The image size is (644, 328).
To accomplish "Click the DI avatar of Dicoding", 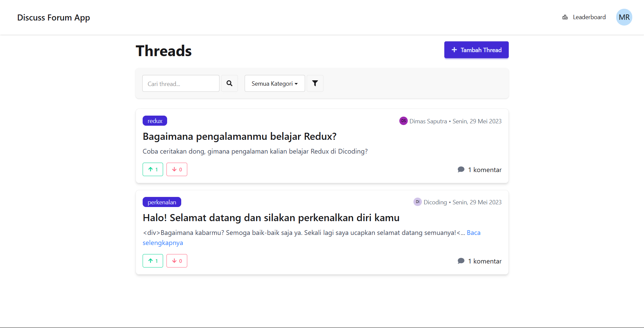I will pyautogui.click(x=417, y=202).
